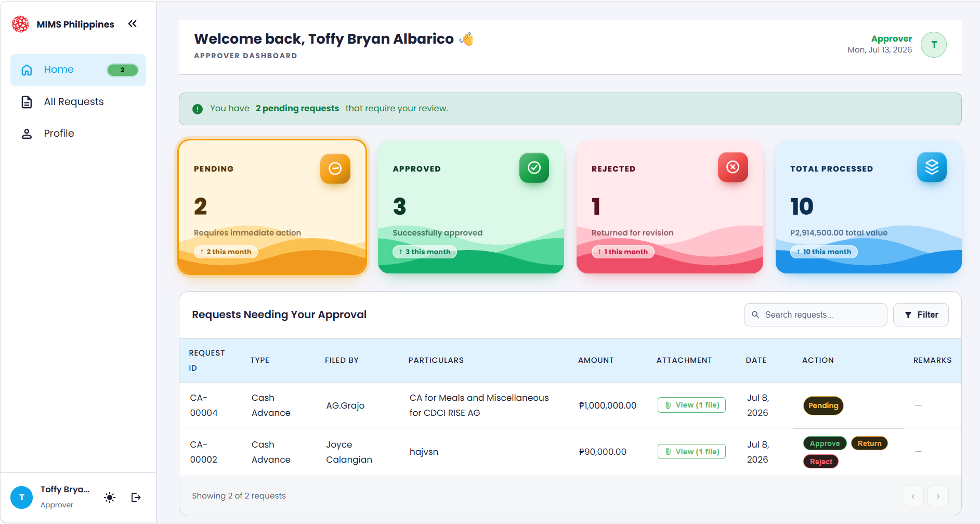Select request ID CA-00002 cell

pyautogui.click(x=204, y=453)
